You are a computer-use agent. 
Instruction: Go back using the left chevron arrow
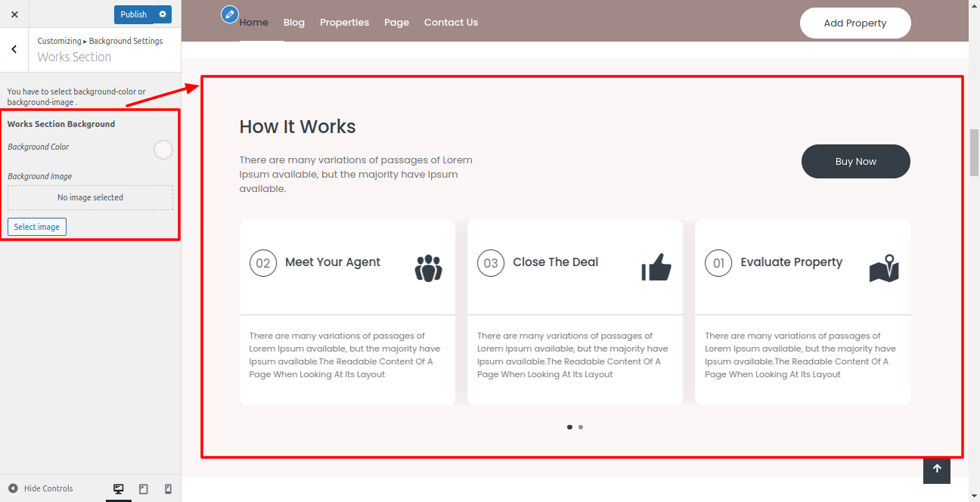pyautogui.click(x=14, y=49)
